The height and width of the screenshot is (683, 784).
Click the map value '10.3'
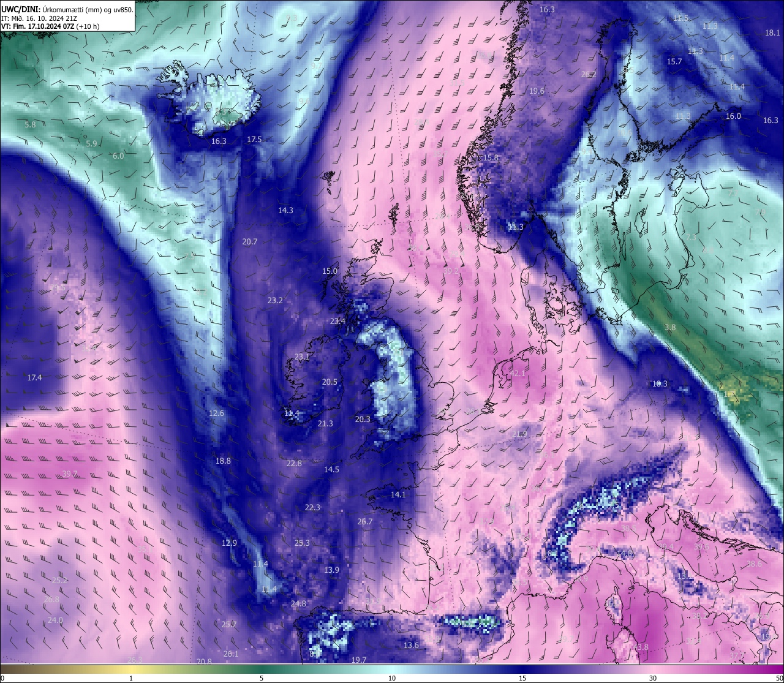click(660, 384)
